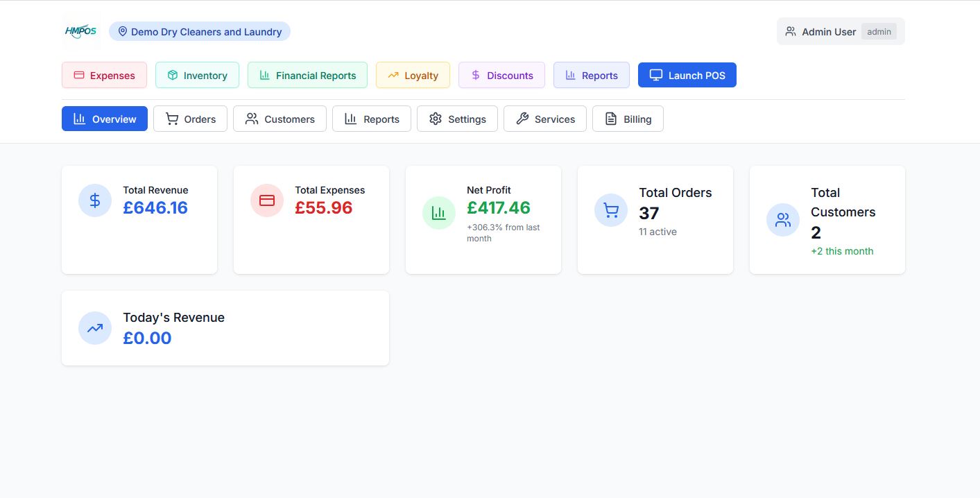
Task: Click the £417.46 net profit value
Action: [499, 207]
